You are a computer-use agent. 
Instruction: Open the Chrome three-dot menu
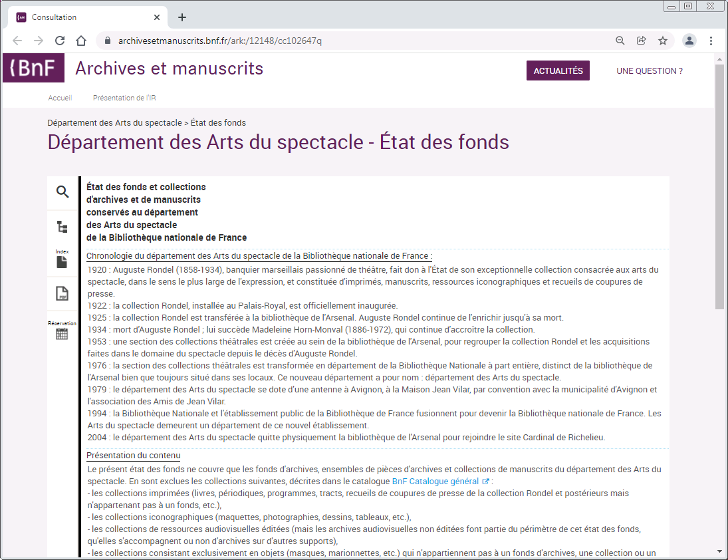[x=711, y=41]
